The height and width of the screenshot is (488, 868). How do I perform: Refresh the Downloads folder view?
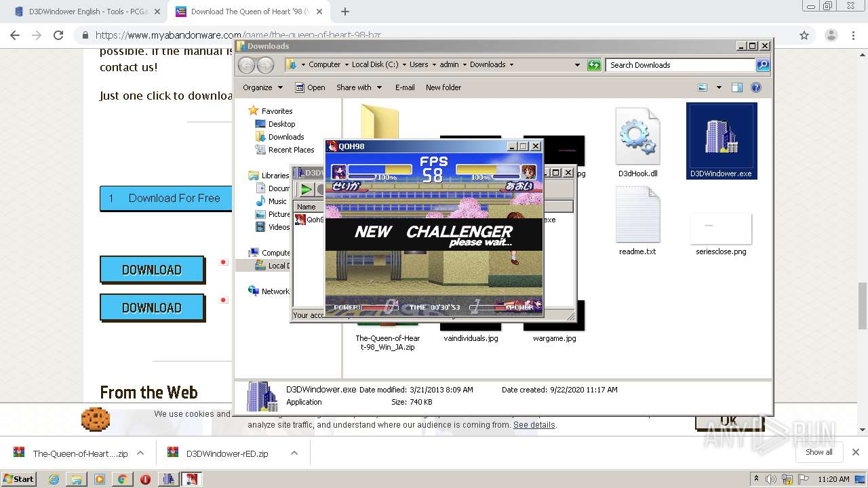click(x=594, y=65)
